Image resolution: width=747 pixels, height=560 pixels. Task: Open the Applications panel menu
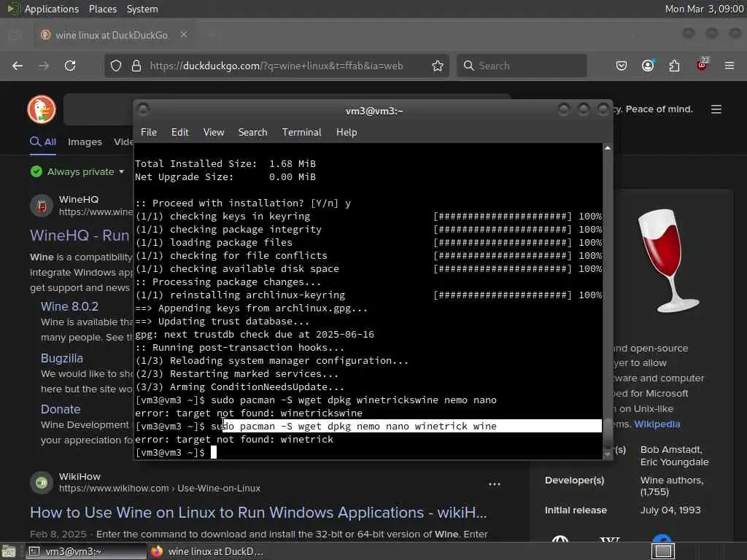(x=52, y=9)
